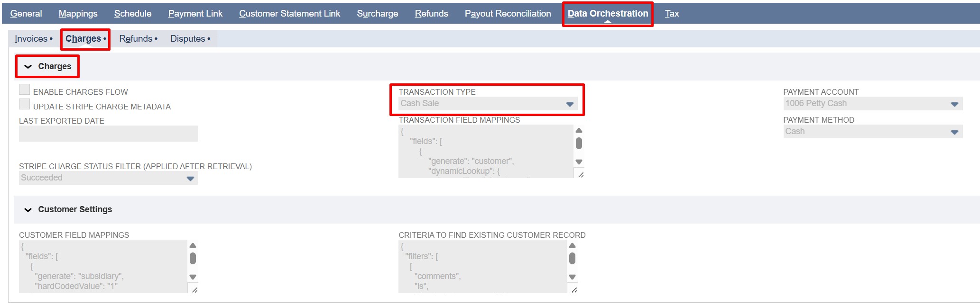Open the Payment Account dropdown

tap(872, 104)
